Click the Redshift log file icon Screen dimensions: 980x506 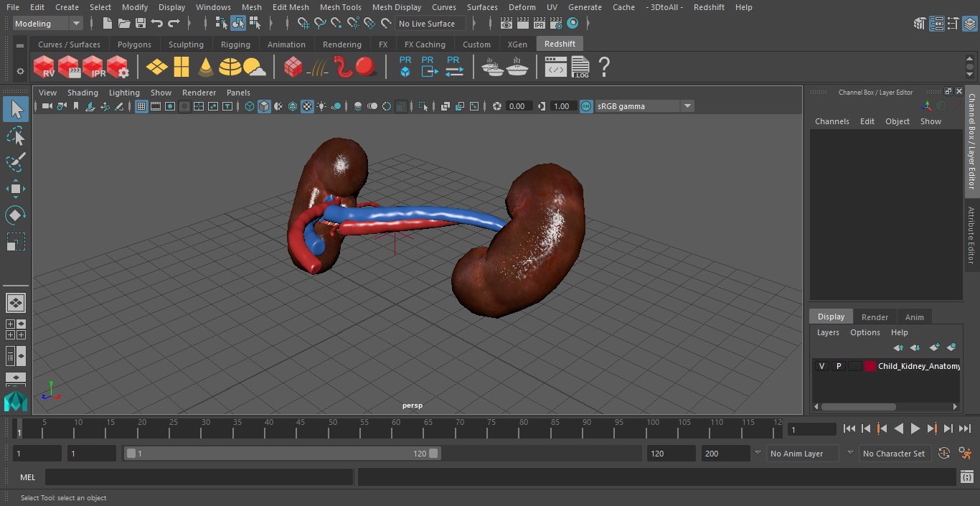tap(580, 67)
